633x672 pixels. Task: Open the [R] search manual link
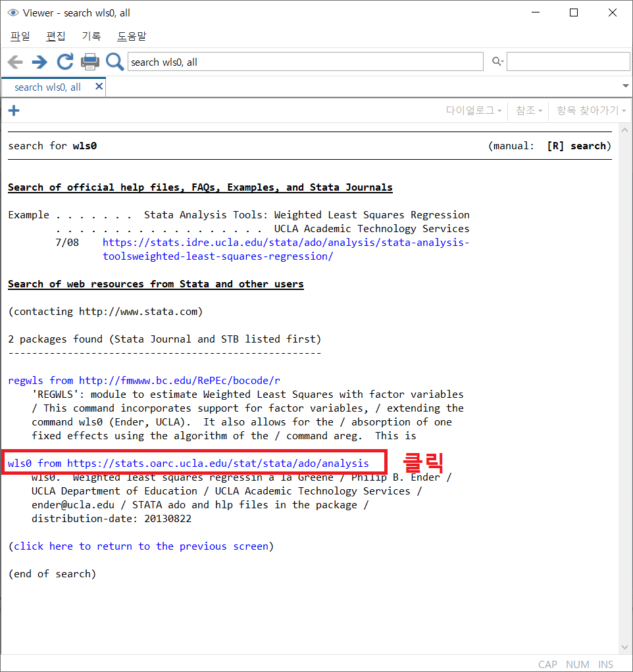click(576, 146)
